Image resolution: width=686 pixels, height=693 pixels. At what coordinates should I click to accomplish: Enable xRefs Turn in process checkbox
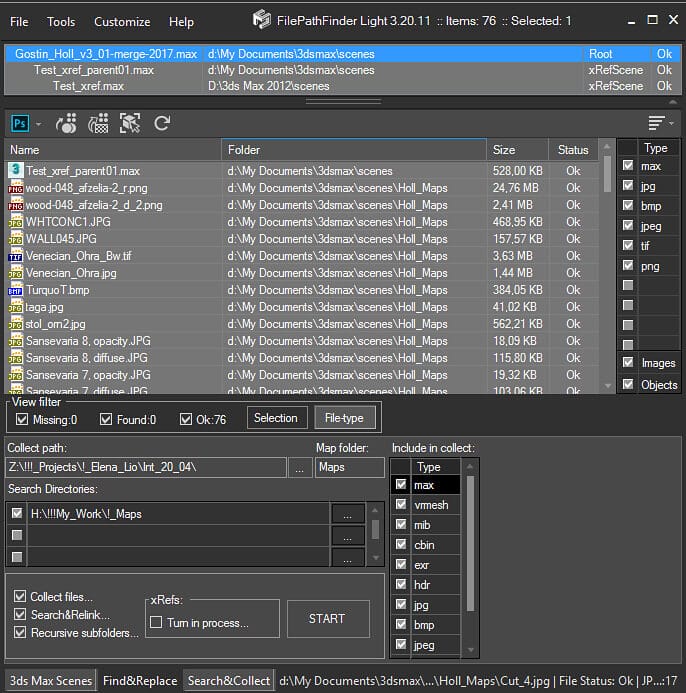pos(156,622)
